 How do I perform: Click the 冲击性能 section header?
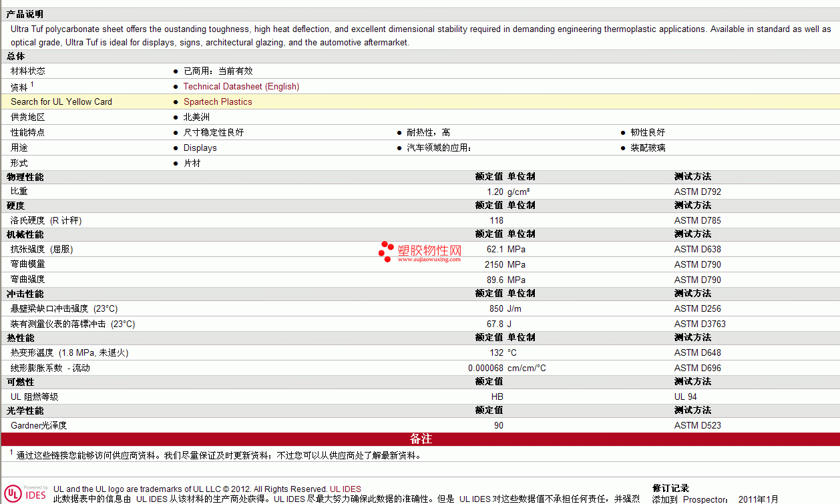pyautogui.click(x=25, y=294)
